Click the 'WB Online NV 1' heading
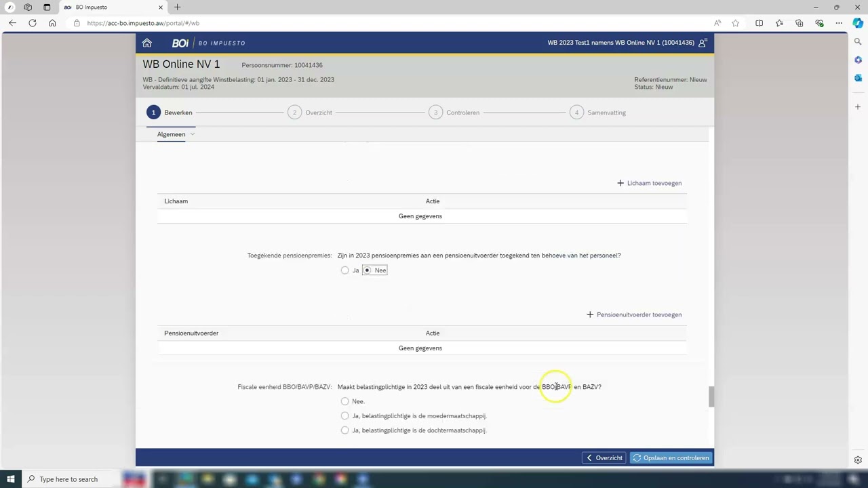Image resolution: width=868 pixels, height=488 pixels. tap(181, 64)
